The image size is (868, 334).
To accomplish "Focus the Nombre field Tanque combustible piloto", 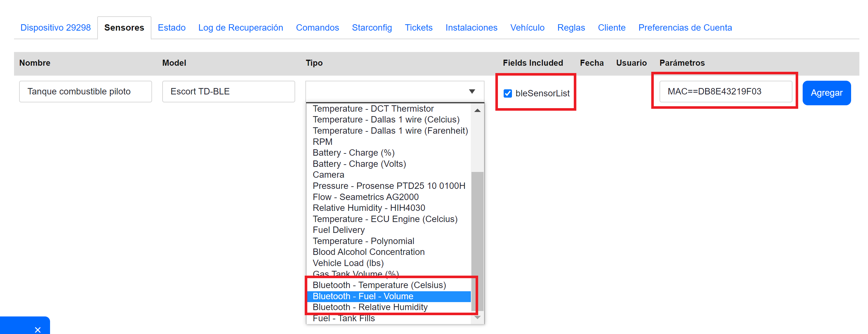I will pos(85,92).
